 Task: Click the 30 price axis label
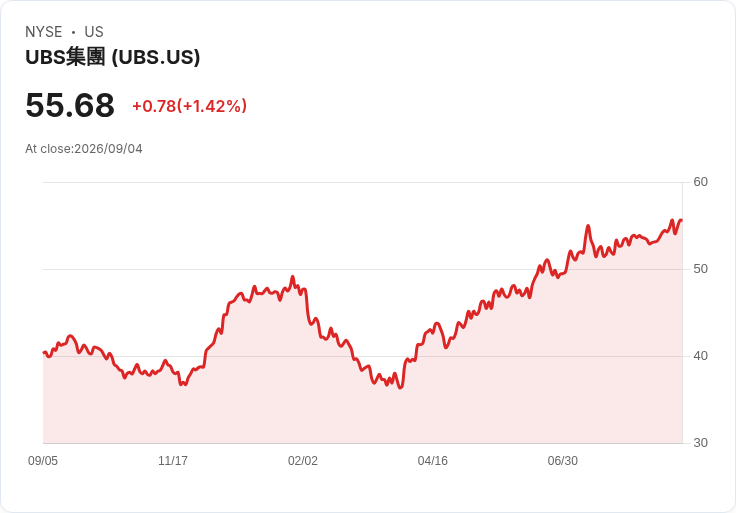[x=700, y=443]
